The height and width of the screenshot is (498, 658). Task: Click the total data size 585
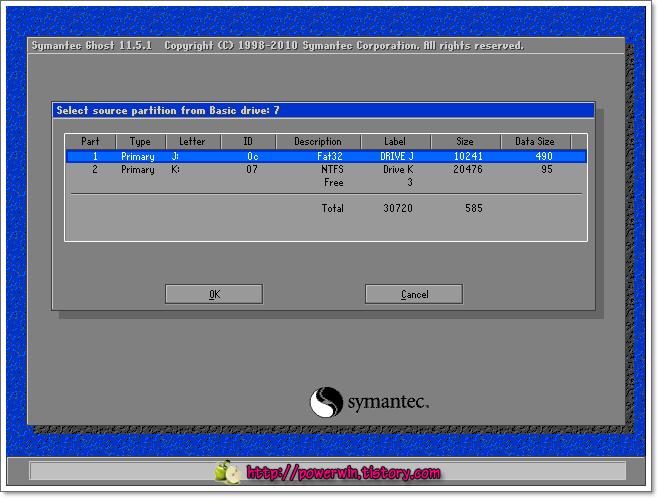point(474,208)
